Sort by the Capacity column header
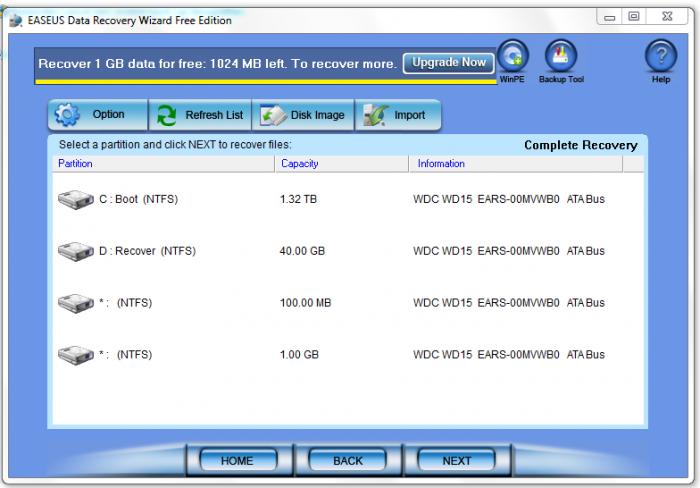Screen dimensions: 700x488 pyautogui.click(x=342, y=164)
